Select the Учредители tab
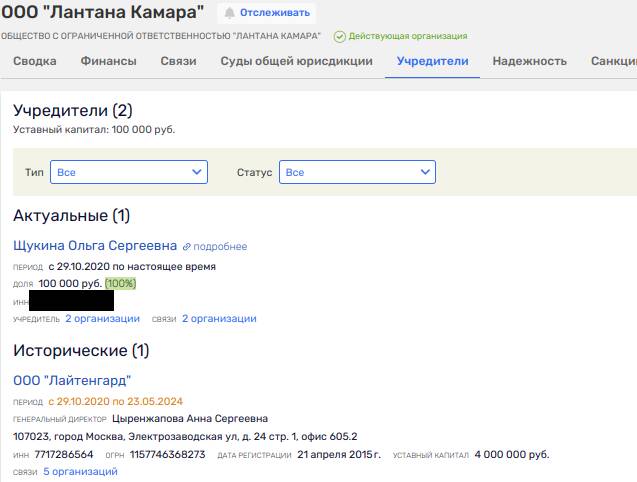Viewport: 637px width, 482px height. (433, 61)
